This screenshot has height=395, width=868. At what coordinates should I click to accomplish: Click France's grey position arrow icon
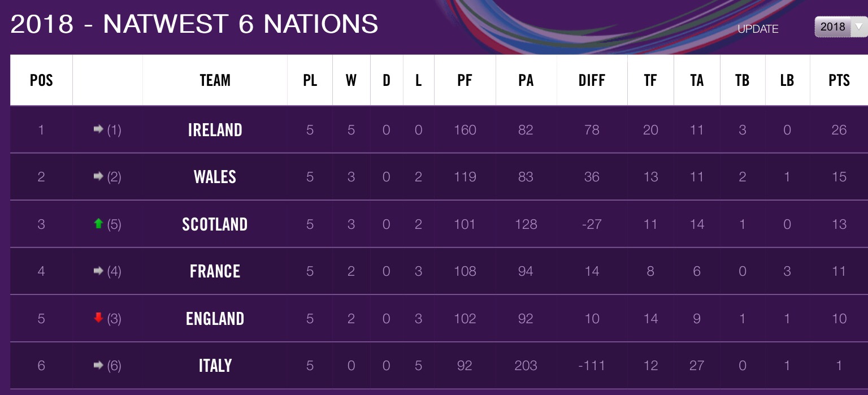tap(98, 271)
